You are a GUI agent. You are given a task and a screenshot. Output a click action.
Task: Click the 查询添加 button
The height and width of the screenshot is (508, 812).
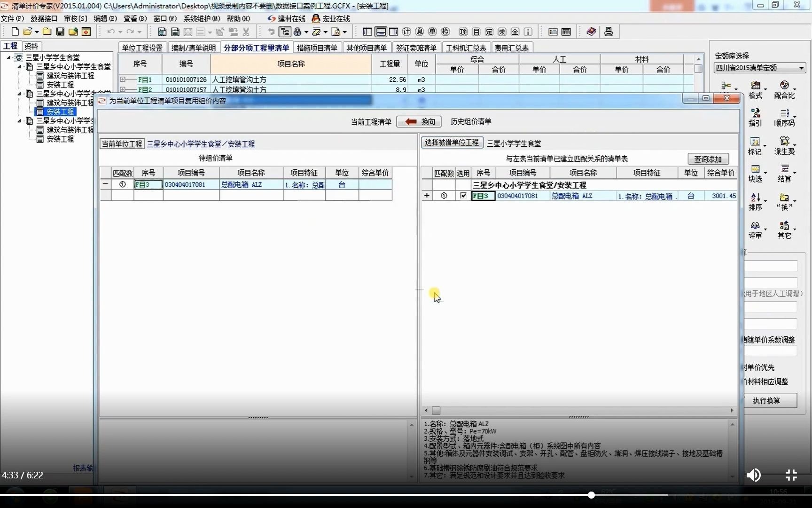(x=708, y=159)
